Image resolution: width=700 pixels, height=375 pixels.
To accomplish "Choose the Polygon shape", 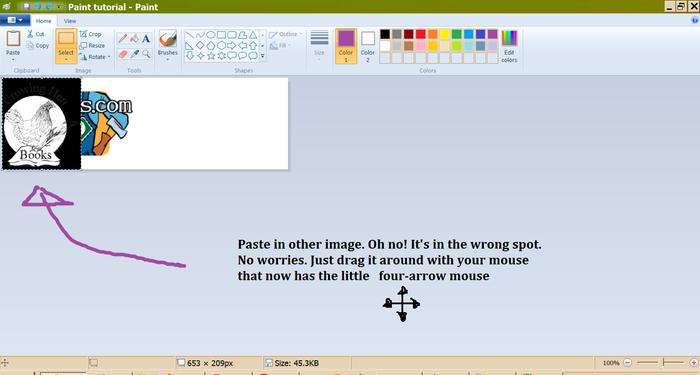I will pos(242,35).
